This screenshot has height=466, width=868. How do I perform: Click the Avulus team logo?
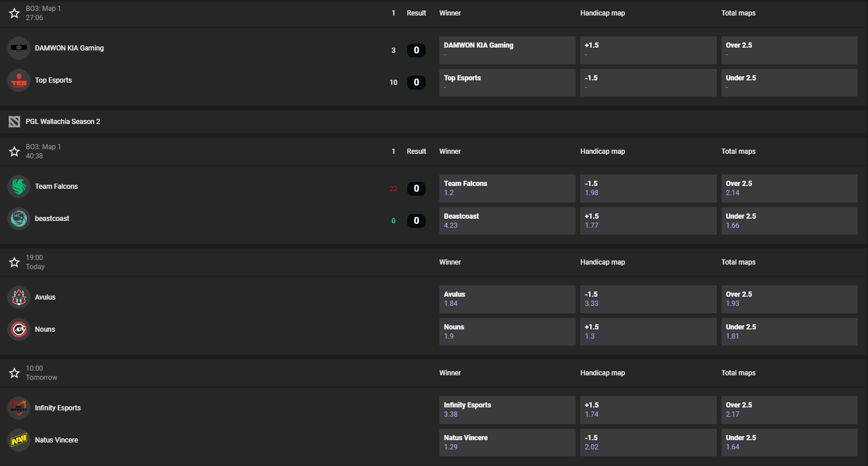(x=19, y=297)
